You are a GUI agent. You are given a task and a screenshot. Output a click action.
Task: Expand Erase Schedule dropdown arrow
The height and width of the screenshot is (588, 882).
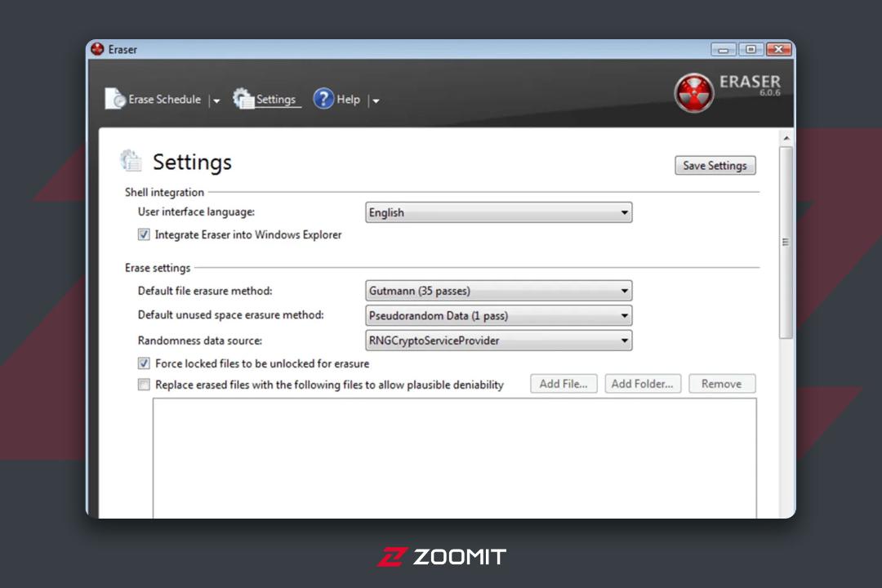tap(216, 100)
